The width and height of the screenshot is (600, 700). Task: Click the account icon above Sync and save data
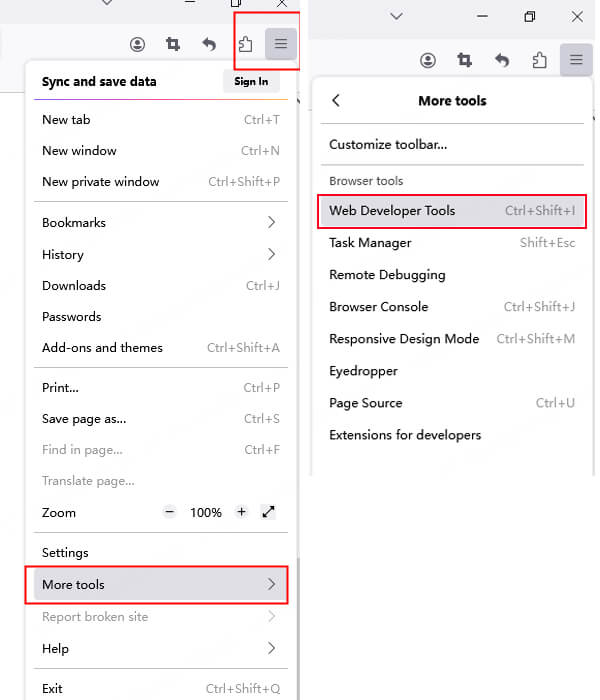(137, 44)
